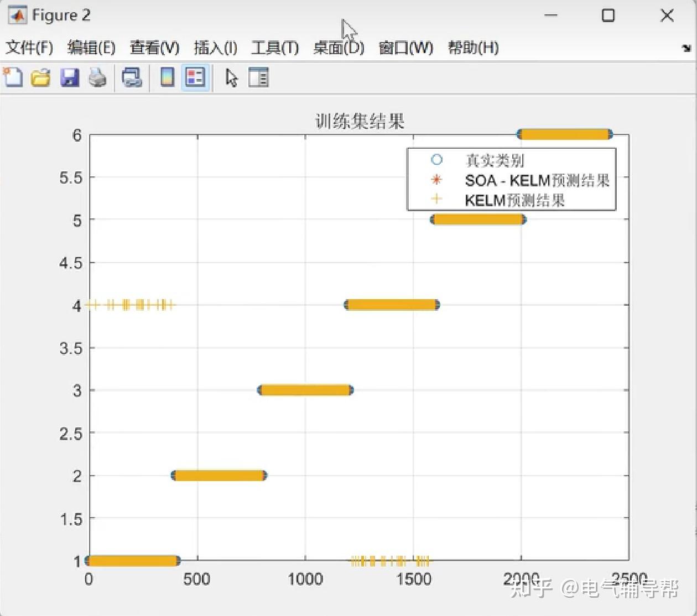Save the figure with the floppy disk icon
This screenshot has width=697, height=616.
70,77
